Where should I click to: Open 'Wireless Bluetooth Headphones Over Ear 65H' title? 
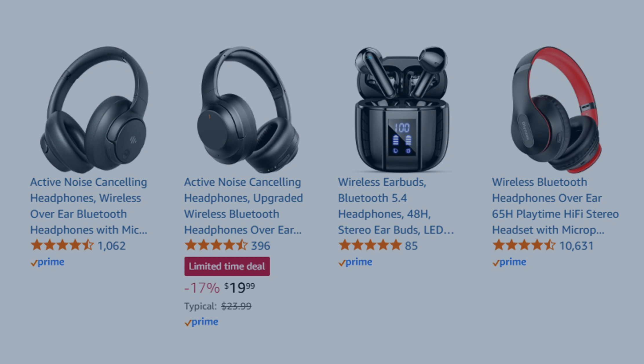(x=555, y=206)
